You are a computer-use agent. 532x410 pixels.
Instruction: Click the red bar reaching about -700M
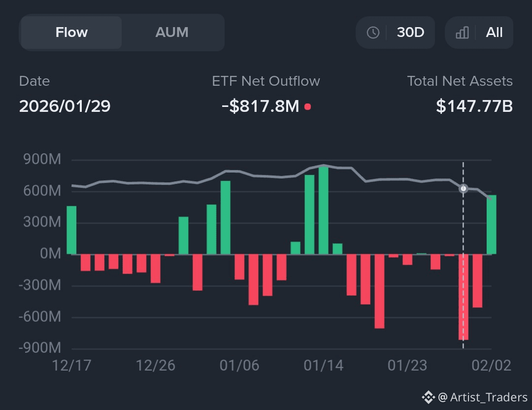tap(379, 291)
